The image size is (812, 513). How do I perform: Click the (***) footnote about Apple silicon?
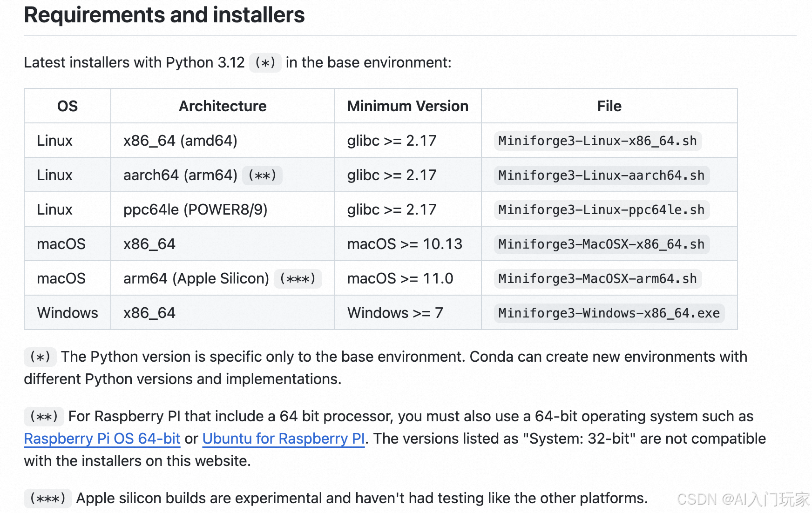(x=47, y=498)
